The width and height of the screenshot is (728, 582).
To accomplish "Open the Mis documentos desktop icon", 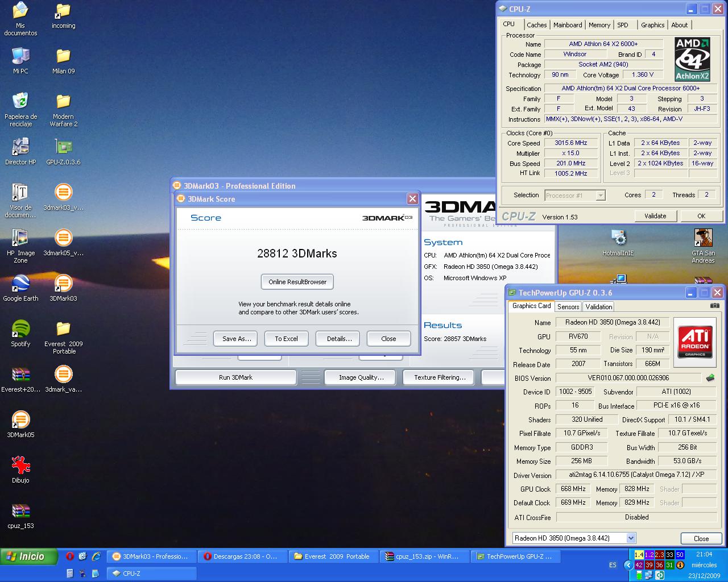I will [20, 19].
